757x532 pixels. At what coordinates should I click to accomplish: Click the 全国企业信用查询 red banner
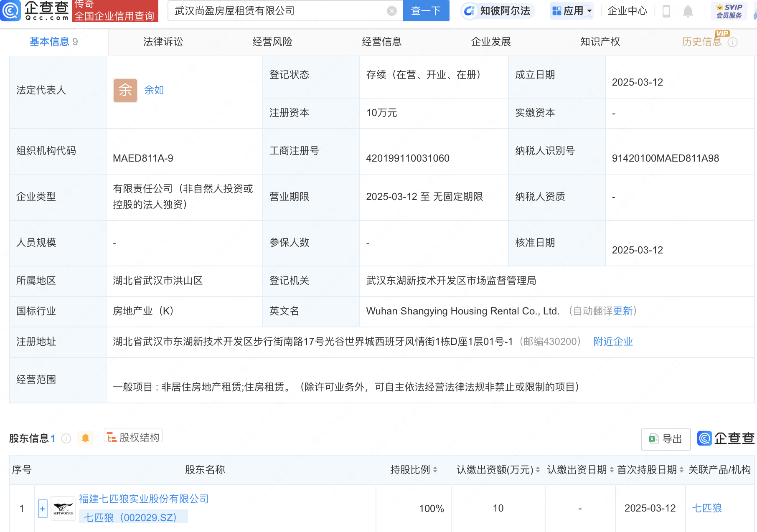[x=114, y=11]
